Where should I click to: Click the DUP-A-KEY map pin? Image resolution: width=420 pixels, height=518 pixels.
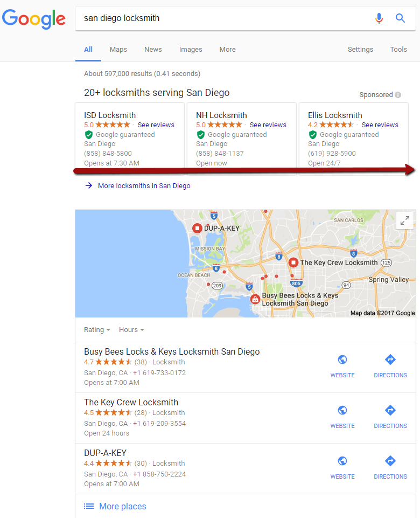click(197, 229)
